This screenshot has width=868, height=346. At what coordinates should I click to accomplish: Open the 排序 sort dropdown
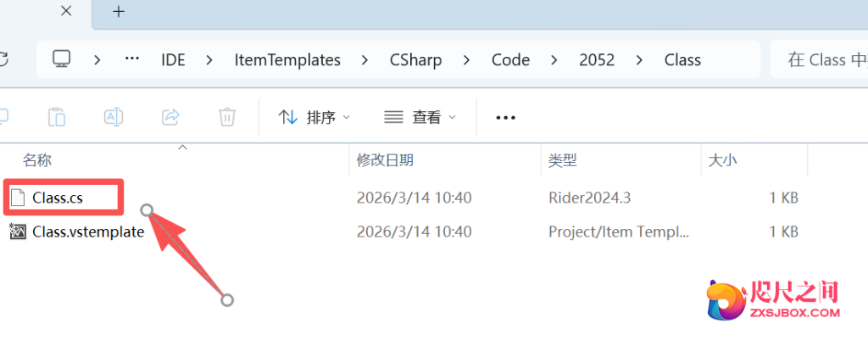point(314,118)
